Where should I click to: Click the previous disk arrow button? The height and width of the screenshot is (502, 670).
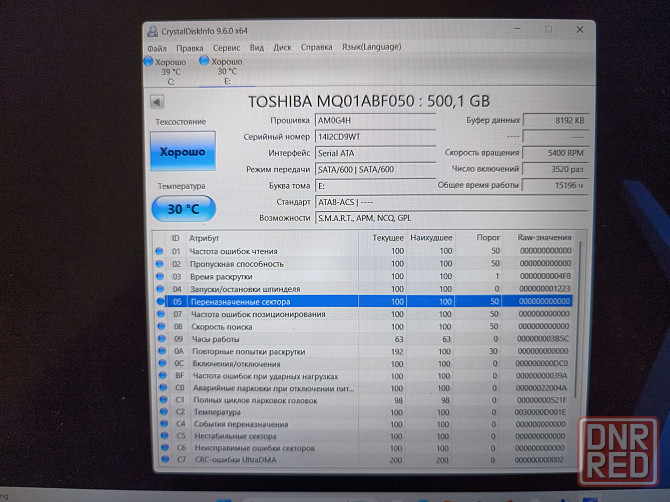tap(157, 102)
